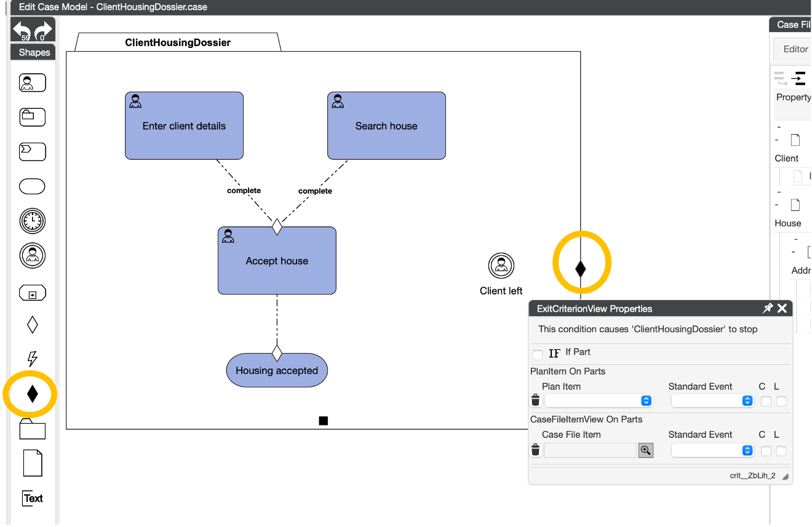The height and width of the screenshot is (527, 812).
Task: Select the ClientHousingDossier case plan tab
Action: coord(178,42)
